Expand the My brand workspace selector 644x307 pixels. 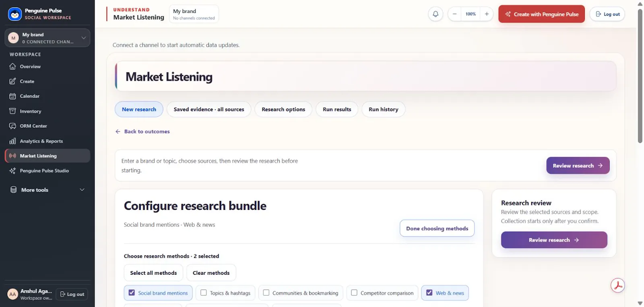point(47,38)
